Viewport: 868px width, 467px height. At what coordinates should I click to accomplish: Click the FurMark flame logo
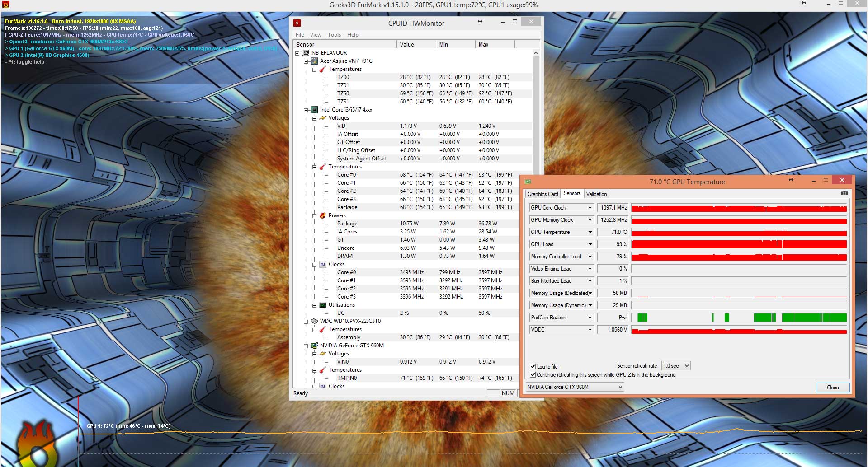coord(36,444)
